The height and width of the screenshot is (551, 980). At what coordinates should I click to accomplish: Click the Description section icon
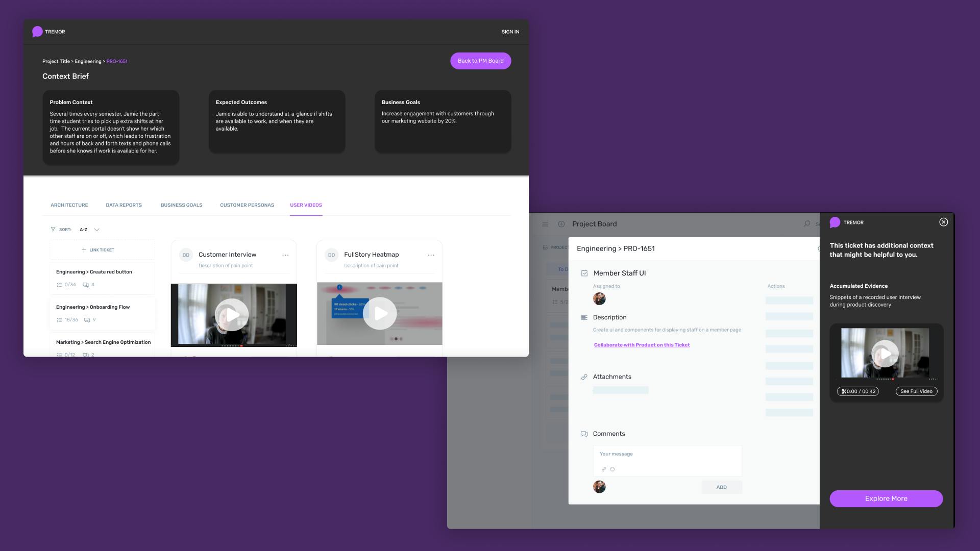click(584, 317)
